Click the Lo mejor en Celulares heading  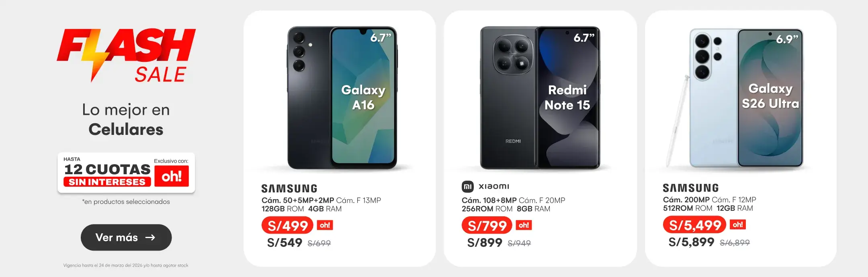click(126, 120)
